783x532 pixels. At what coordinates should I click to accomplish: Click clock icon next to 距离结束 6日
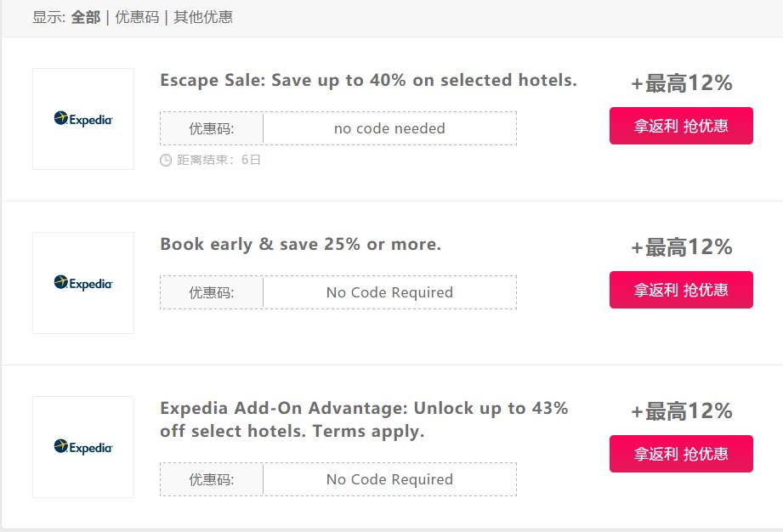tap(166, 160)
